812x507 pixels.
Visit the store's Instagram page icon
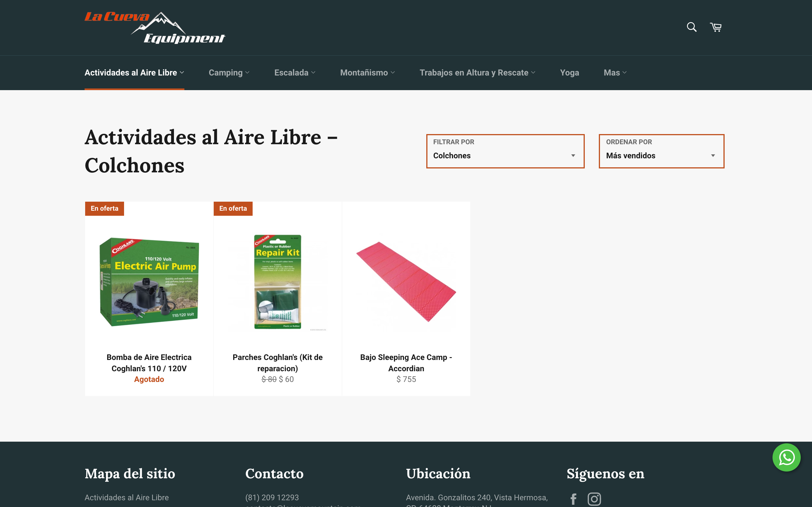coord(594,499)
